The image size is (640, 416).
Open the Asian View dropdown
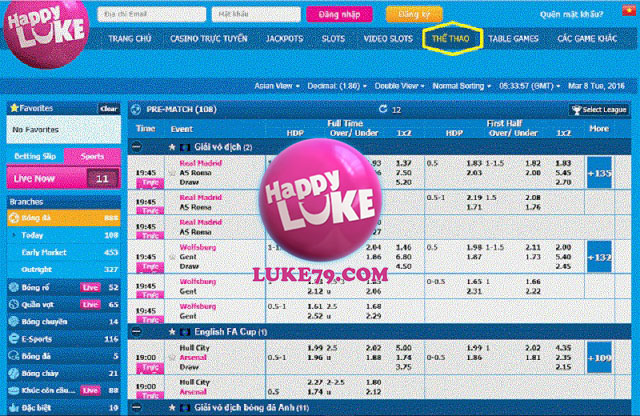click(277, 86)
